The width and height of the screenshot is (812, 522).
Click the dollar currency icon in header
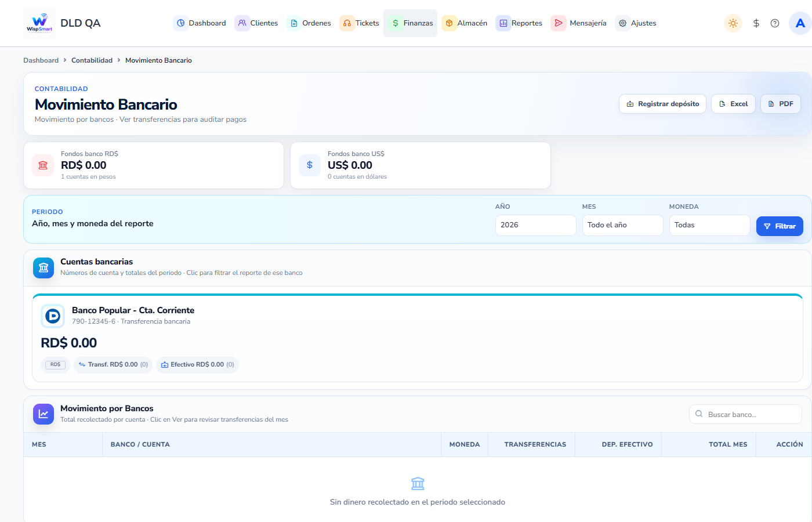click(x=756, y=23)
